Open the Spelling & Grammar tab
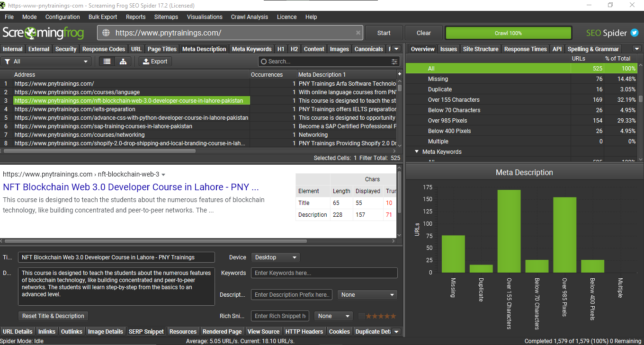This screenshot has width=644, height=345. [593, 49]
